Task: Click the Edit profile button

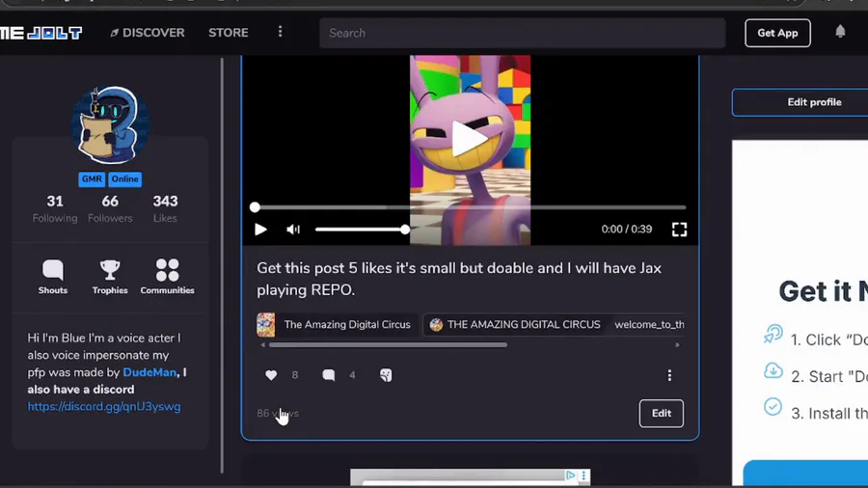Action: 800,102
